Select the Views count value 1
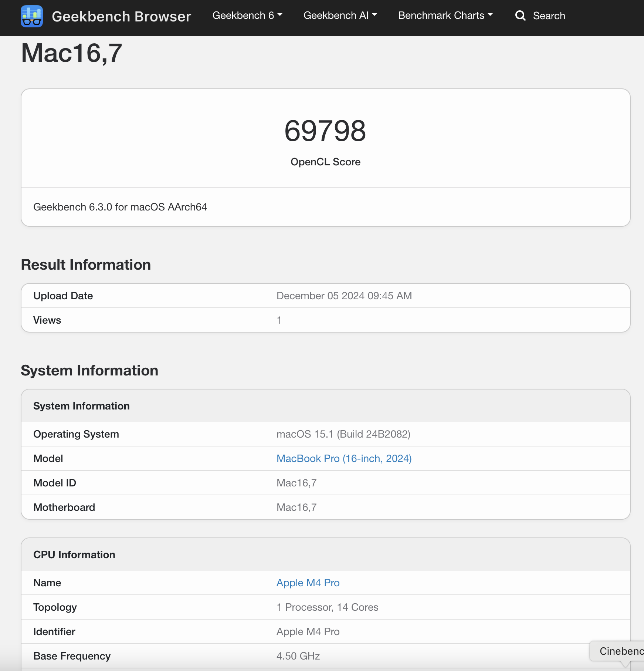Screen dimensions: 644x671 click(279, 320)
